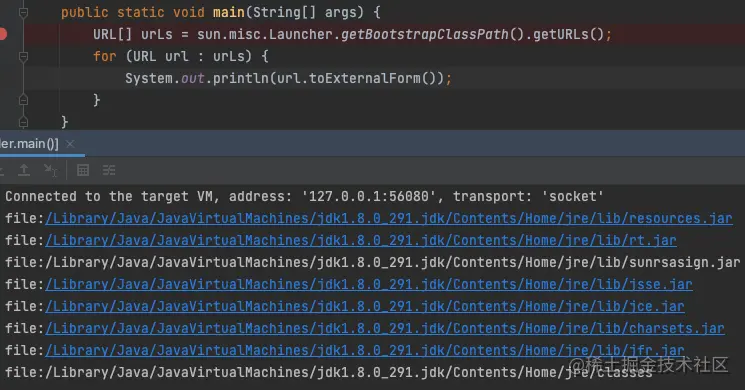
Task: Collapse the for loop fold marker
Action: (23, 57)
